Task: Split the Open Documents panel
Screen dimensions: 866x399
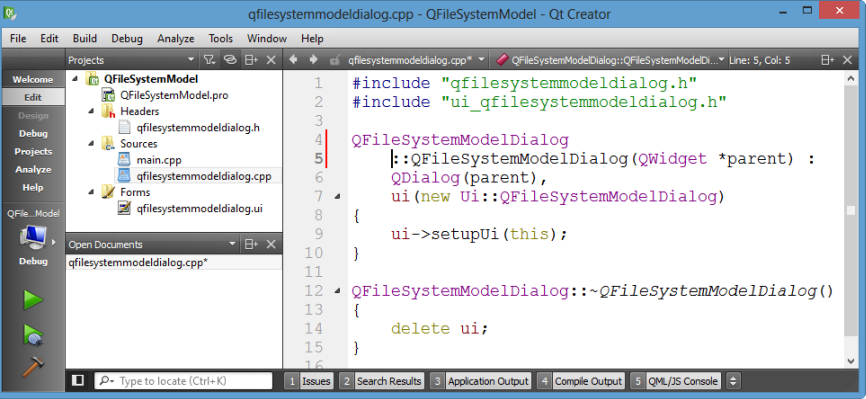Action: (251, 244)
